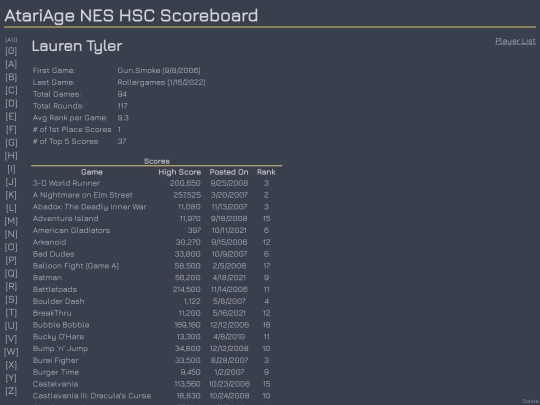This screenshot has height=405, width=540.
Task: Open the Bubble Bobble game entry
Action: tap(61, 325)
